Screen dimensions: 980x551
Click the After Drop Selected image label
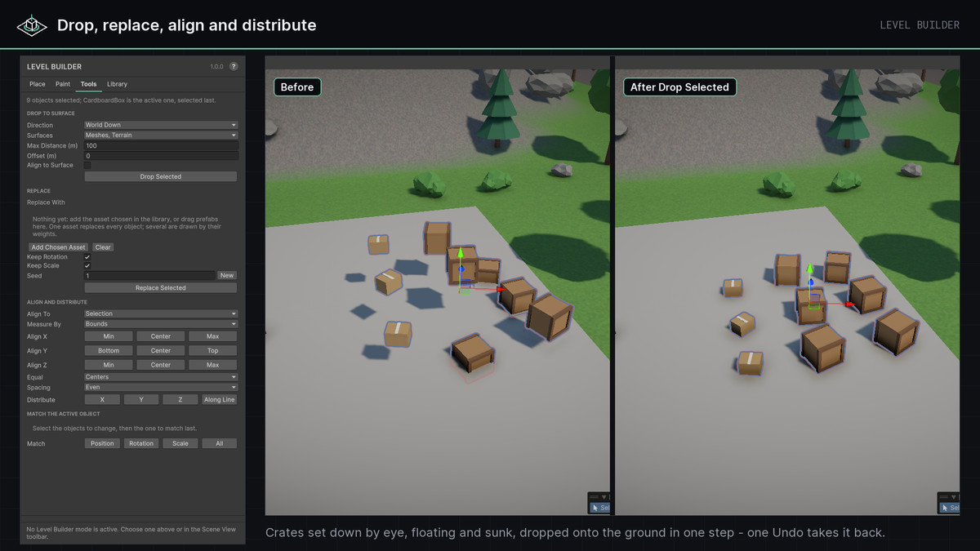click(x=679, y=87)
